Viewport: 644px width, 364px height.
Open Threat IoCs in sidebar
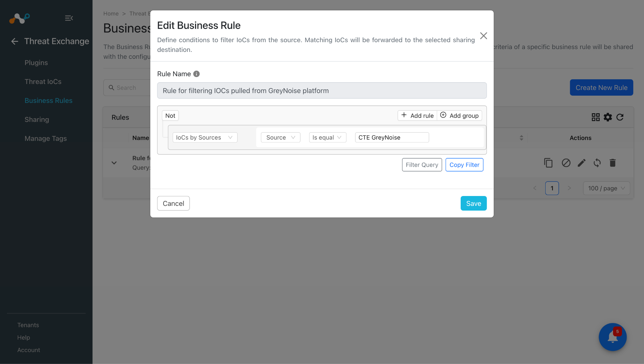tap(43, 81)
